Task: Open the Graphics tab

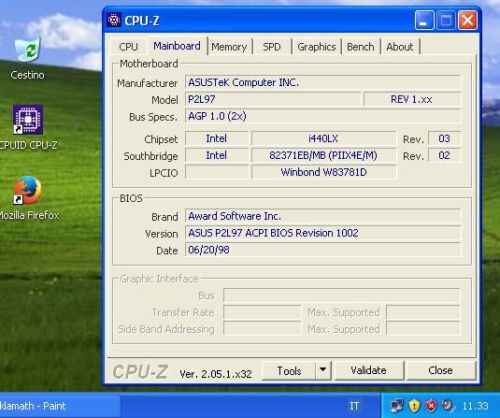Action: [316, 47]
